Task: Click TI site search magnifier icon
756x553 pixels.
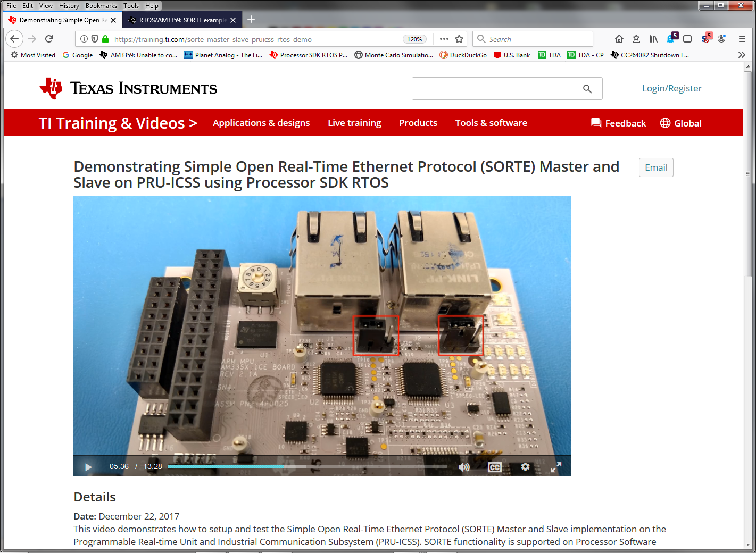Action: [x=587, y=89]
